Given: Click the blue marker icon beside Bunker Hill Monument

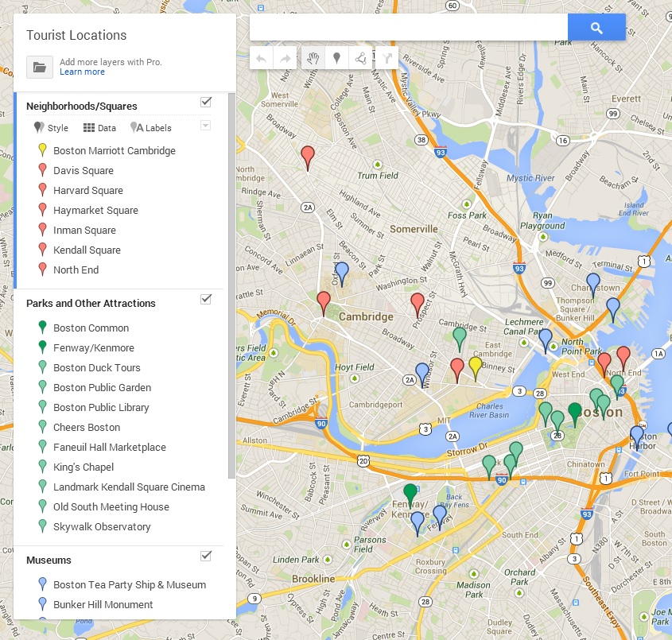Looking at the screenshot, I should pyautogui.click(x=42, y=604).
